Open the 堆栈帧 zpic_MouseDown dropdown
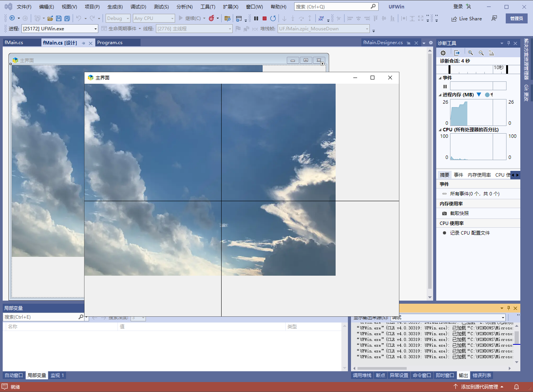533x392 pixels. tap(324, 29)
